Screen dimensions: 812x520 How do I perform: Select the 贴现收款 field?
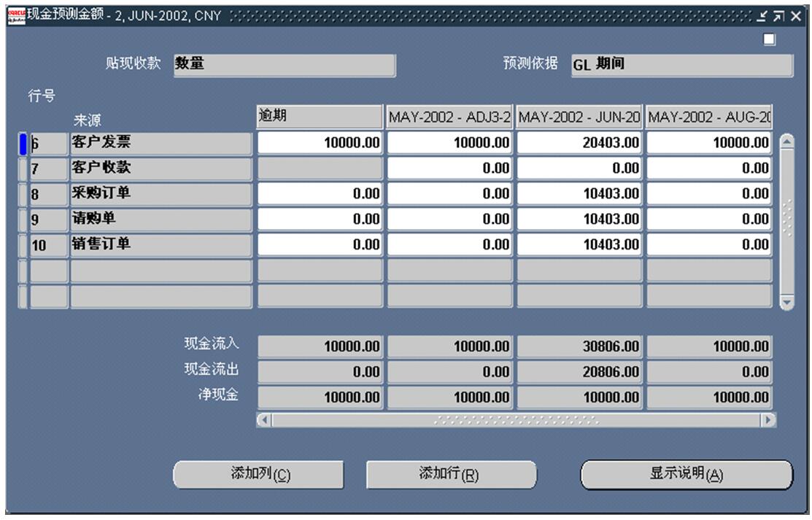[x=285, y=65]
